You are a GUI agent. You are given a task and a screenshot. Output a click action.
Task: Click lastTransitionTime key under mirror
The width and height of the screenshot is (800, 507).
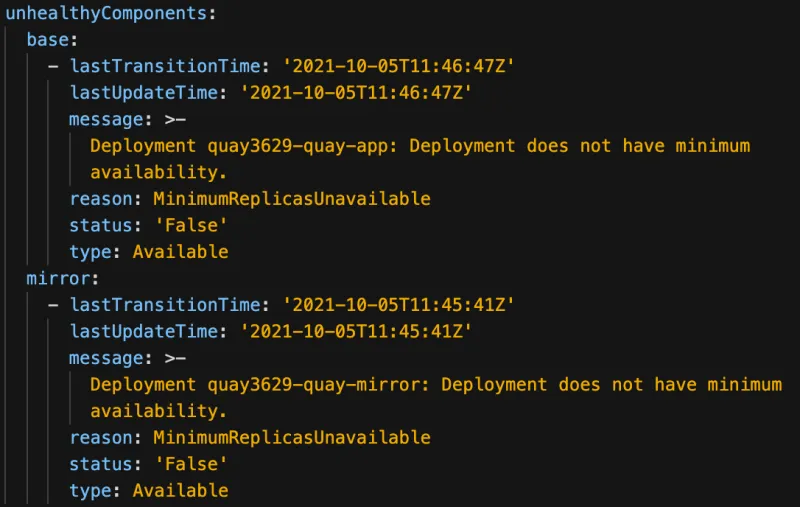[x=164, y=304]
